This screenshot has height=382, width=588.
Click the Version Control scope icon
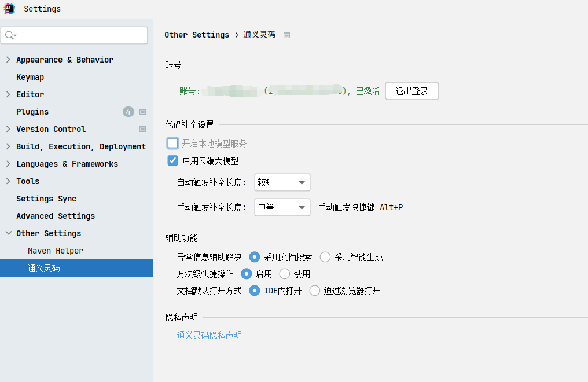[142, 129]
